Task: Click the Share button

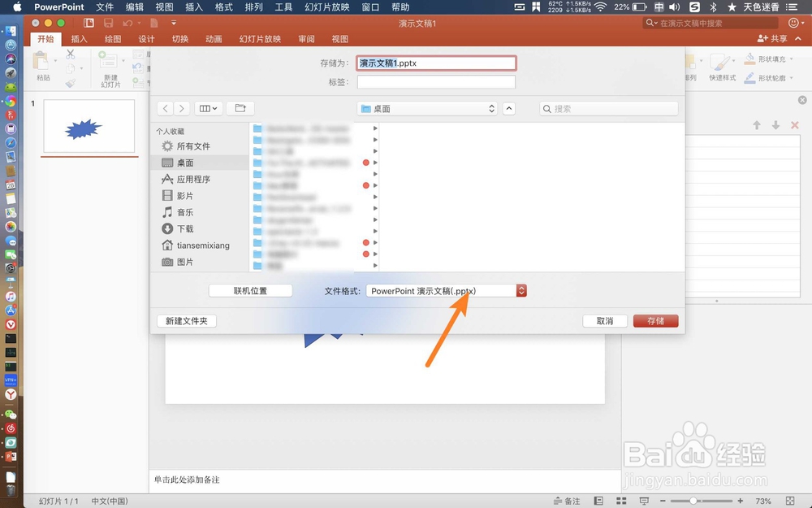Action: 772,39
